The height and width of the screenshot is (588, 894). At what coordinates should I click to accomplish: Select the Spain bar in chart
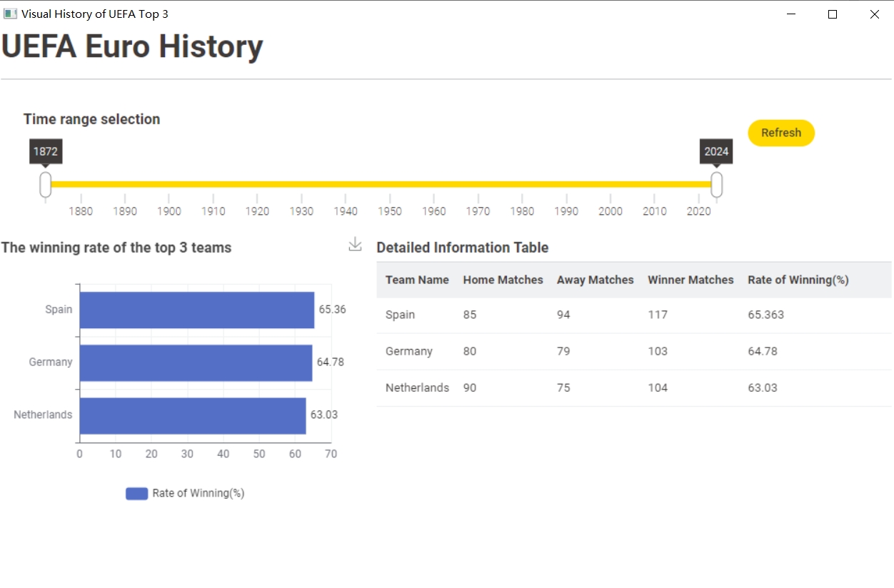(196, 310)
